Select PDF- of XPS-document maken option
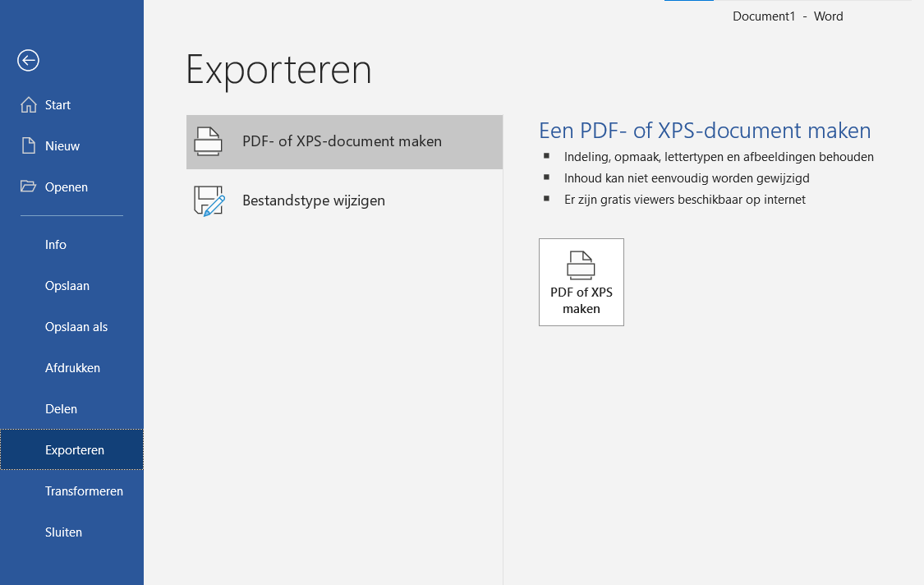 pyautogui.click(x=344, y=141)
